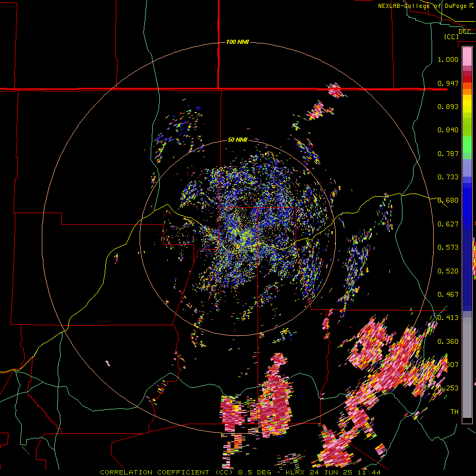Click the 0.413 legend value
476x476 pixels.
pos(448,317)
